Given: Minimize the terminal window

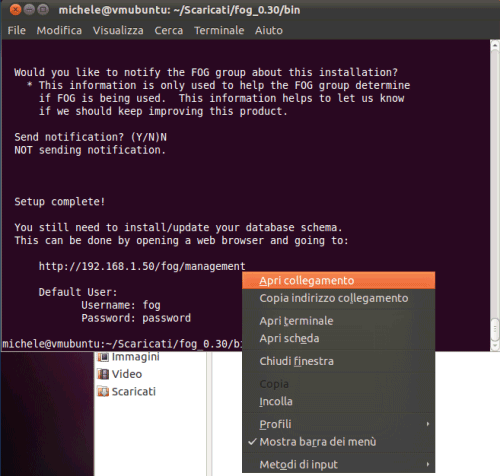Looking at the screenshot, I should tap(29, 10).
